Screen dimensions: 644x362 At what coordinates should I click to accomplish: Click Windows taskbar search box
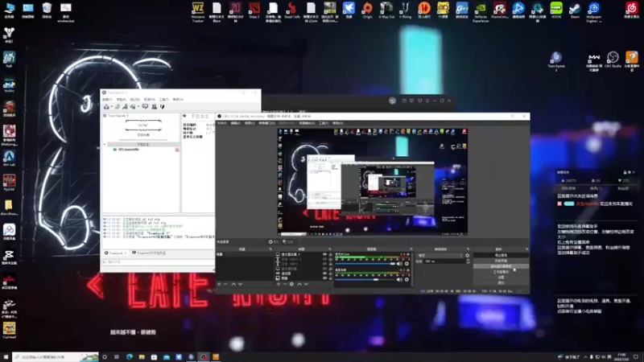point(56,357)
